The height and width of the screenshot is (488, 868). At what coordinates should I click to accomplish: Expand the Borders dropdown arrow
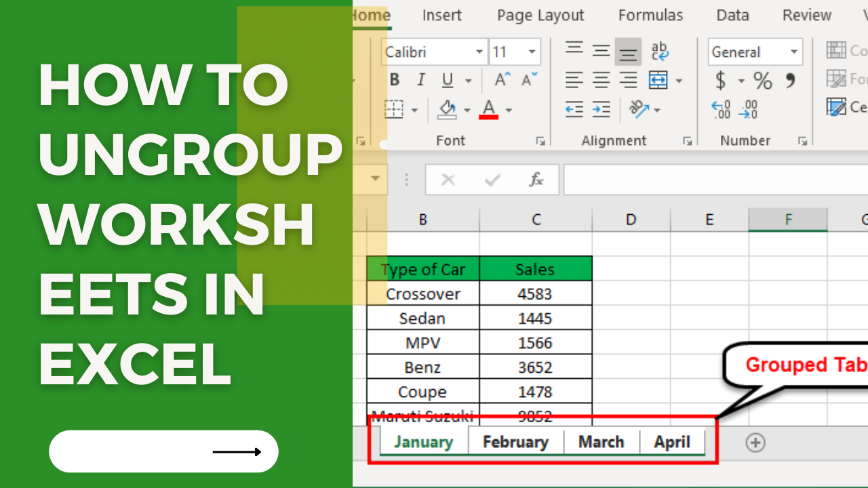pos(413,110)
